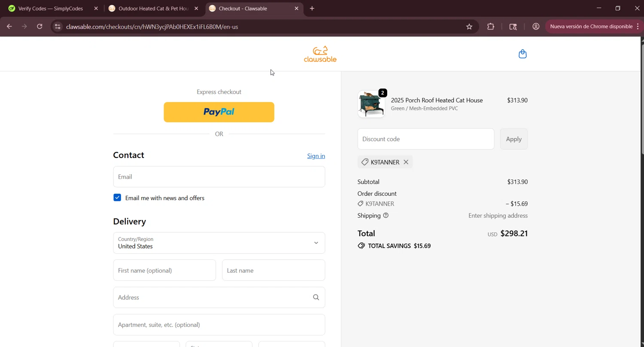Viewport: 644px width, 347px height.
Task: Switch to the Outdoor Heated Cat & Pet tab
Action: [153, 9]
